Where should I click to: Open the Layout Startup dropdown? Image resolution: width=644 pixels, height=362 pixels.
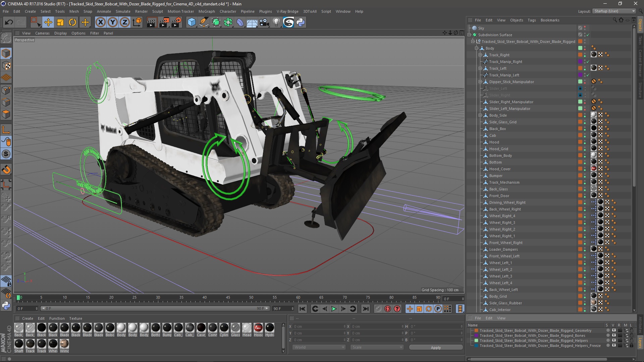pyautogui.click(x=614, y=11)
